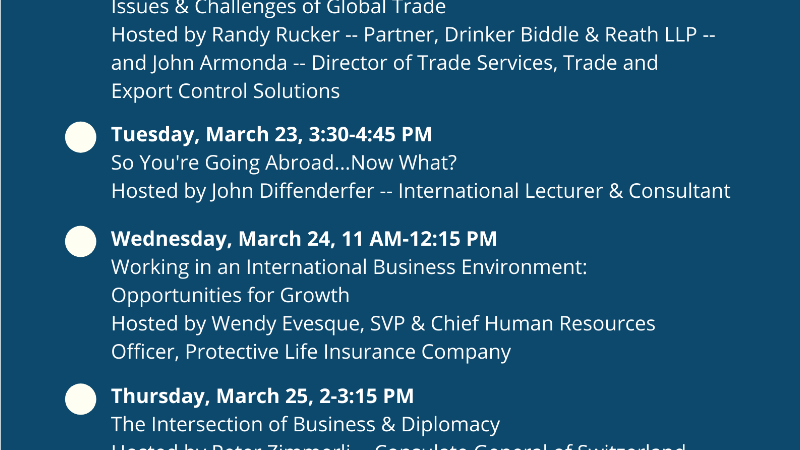Select the Thursday, March 25, 2-3:15 PM heading
800x450 pixels.
pos(262,396)
